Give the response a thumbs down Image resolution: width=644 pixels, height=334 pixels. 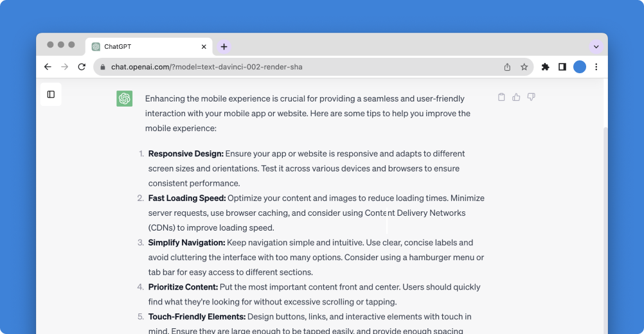[531, 97]
